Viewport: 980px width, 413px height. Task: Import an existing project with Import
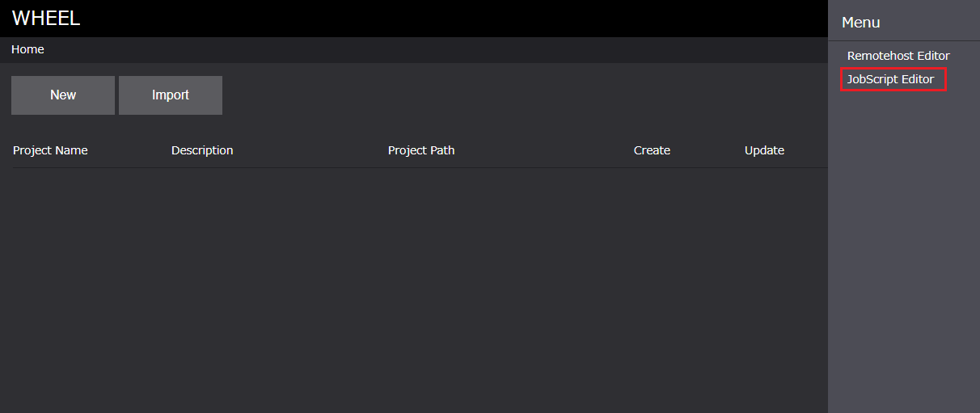pos(171,95)
